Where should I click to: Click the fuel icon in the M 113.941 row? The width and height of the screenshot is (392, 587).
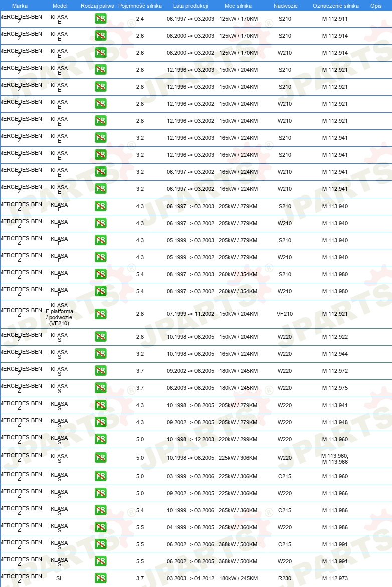tap(100, 405)
